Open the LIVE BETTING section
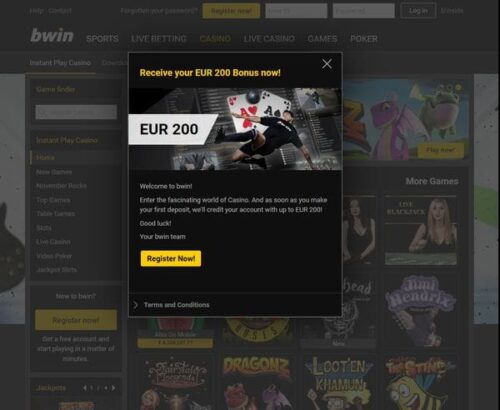Viewport: 500px width, 410px height. (x=159, y=39)
